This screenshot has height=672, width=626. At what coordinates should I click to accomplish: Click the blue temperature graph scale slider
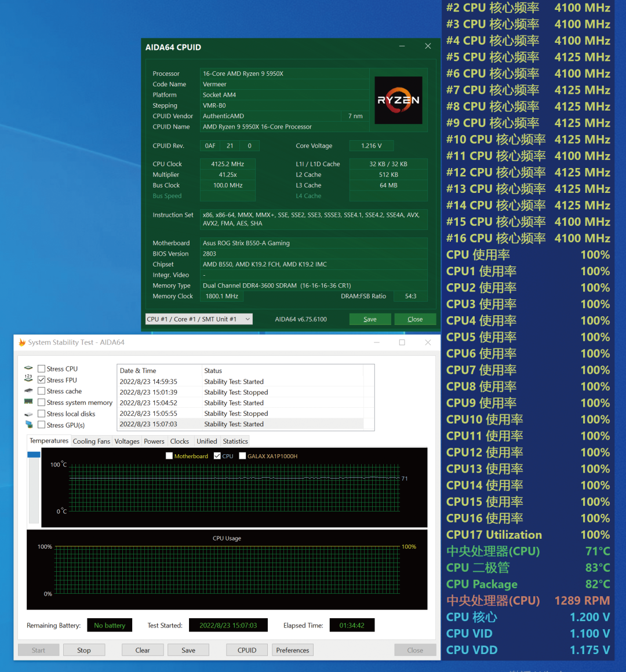coord(34,455)
